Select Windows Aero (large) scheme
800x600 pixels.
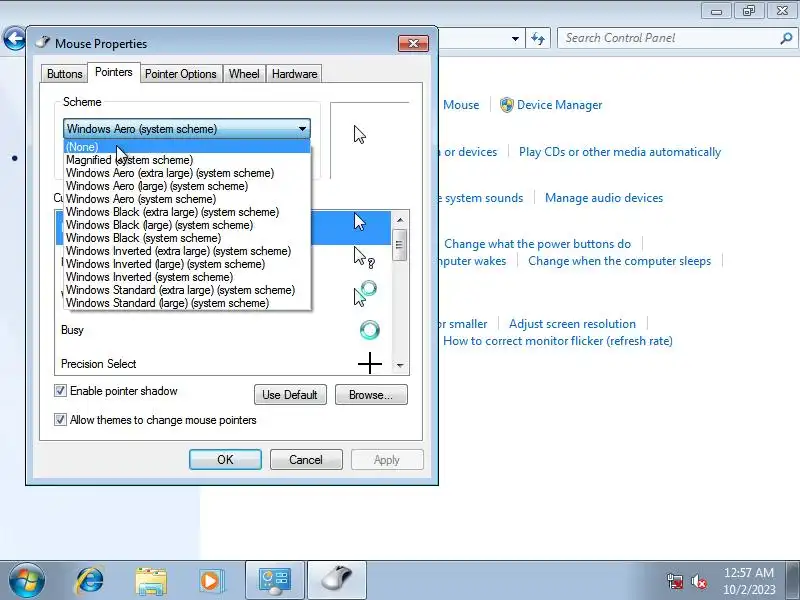coord(187,186)
